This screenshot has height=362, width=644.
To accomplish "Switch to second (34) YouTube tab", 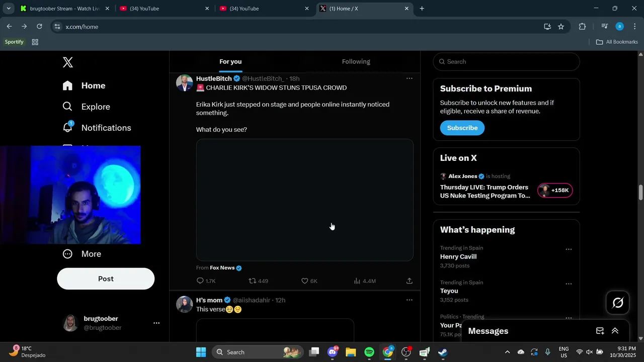I will pyautogui.click(x=264, y=9).
